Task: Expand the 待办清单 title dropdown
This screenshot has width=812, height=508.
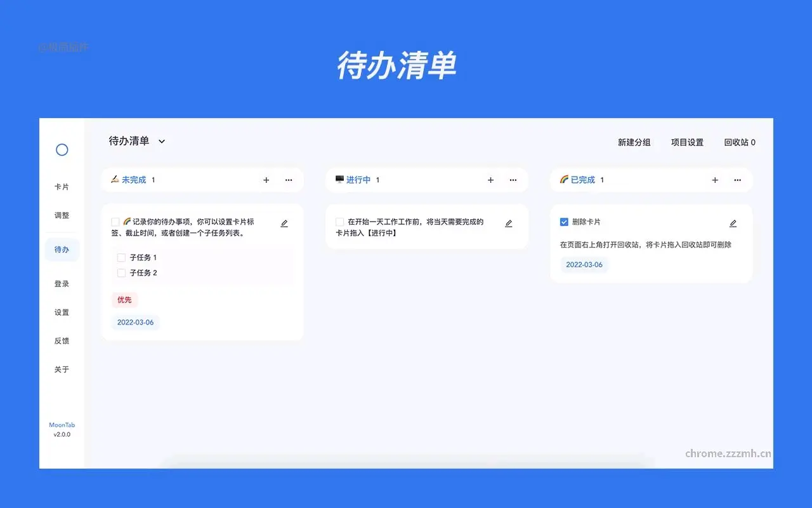Action: coord(161,141)
